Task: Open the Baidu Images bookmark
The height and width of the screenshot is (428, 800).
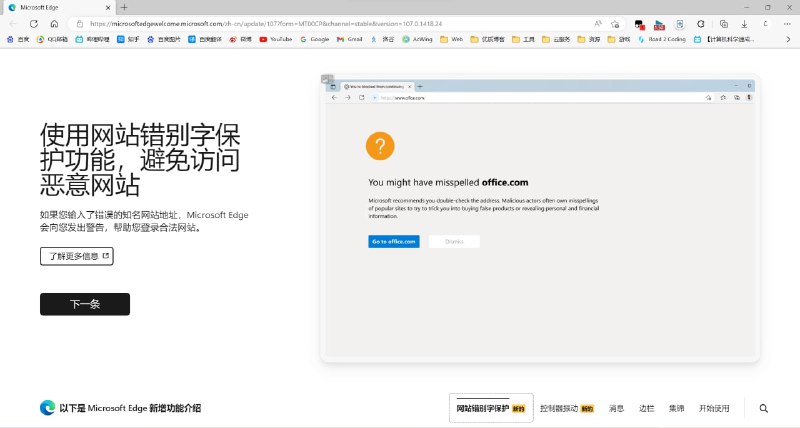Action: click(x=163, y=39)
